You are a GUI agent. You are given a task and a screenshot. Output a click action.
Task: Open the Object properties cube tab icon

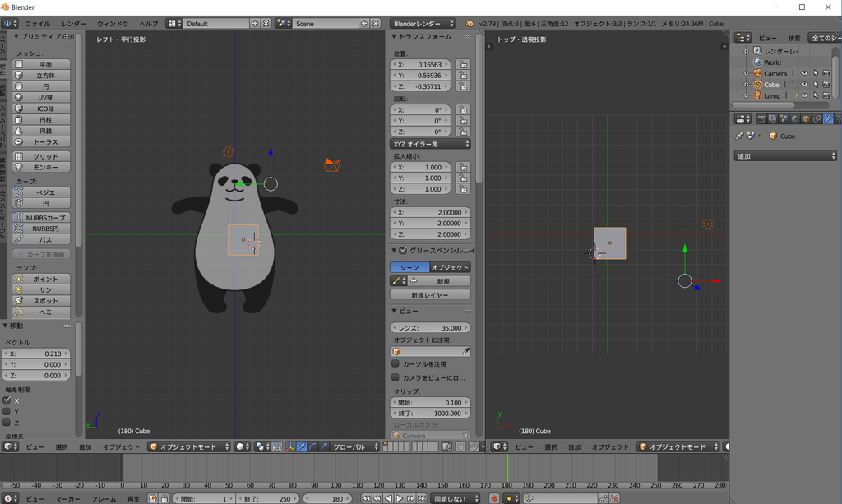click(x=806, y=119)
